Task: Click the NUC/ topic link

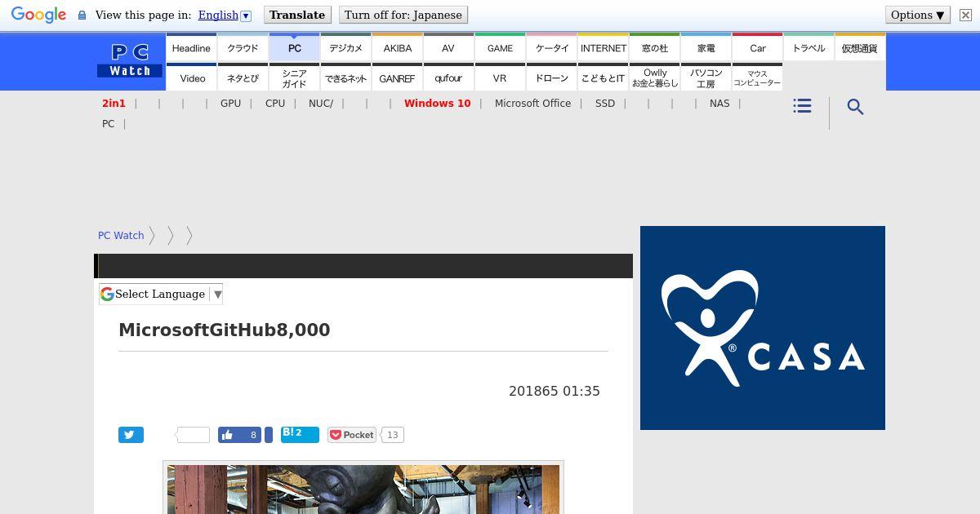Action: coord(321,104)
